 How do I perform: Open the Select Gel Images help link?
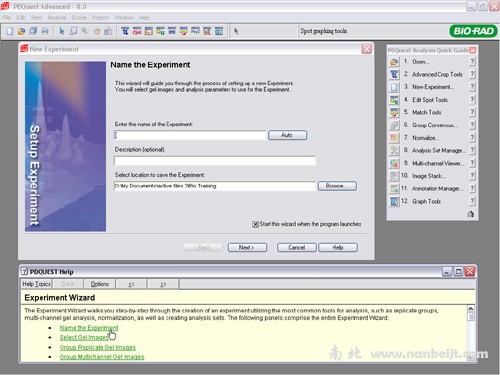[x=85, y=337]
